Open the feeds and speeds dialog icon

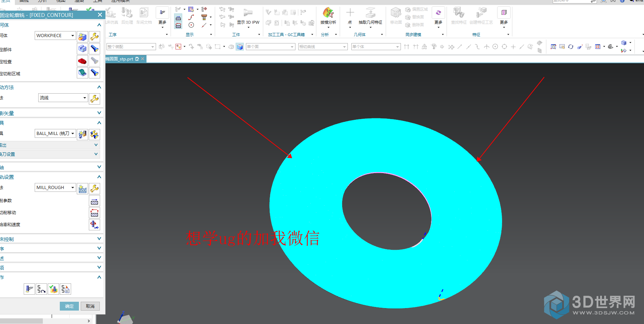point(94,225)
